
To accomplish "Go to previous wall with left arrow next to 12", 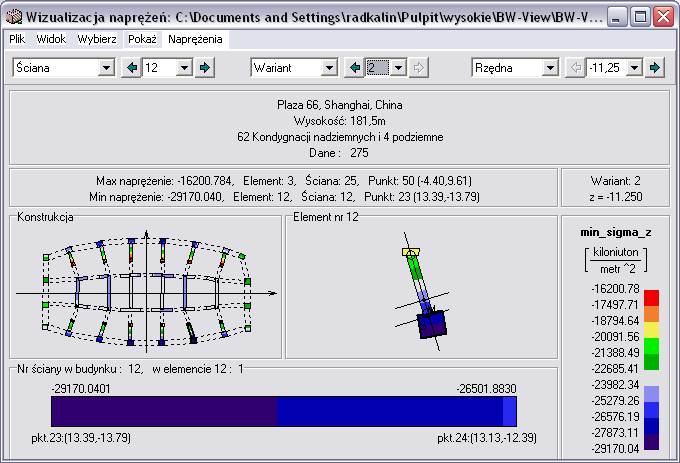I will tap(131, 68).
